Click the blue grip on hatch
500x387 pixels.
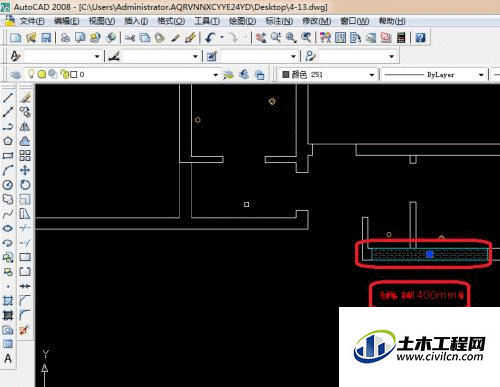[x=430, y=254]
